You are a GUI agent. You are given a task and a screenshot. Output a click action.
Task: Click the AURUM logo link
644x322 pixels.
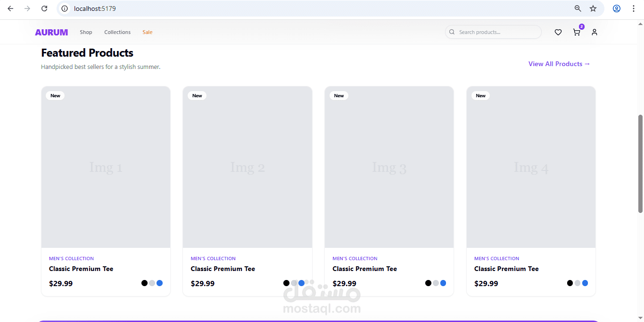(51, 32)
